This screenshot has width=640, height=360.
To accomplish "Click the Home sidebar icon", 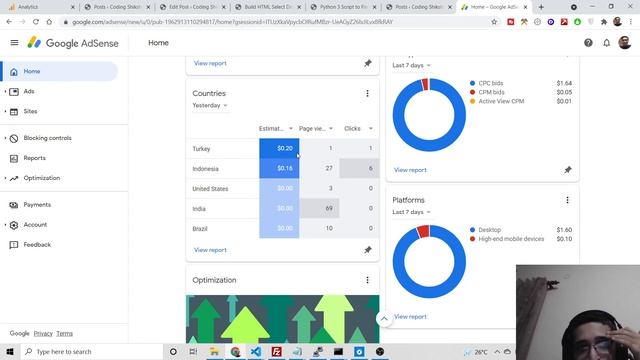I will [14, 71].
